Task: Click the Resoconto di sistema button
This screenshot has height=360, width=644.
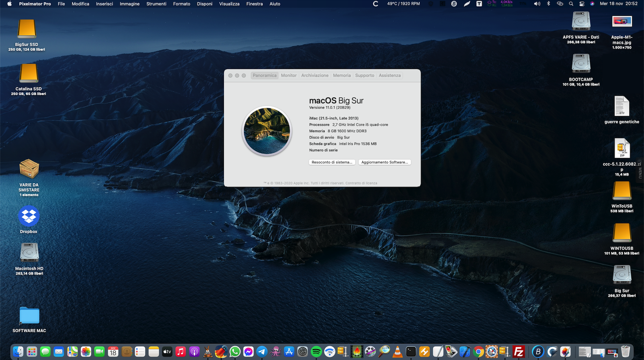Action: pos(332,162)
